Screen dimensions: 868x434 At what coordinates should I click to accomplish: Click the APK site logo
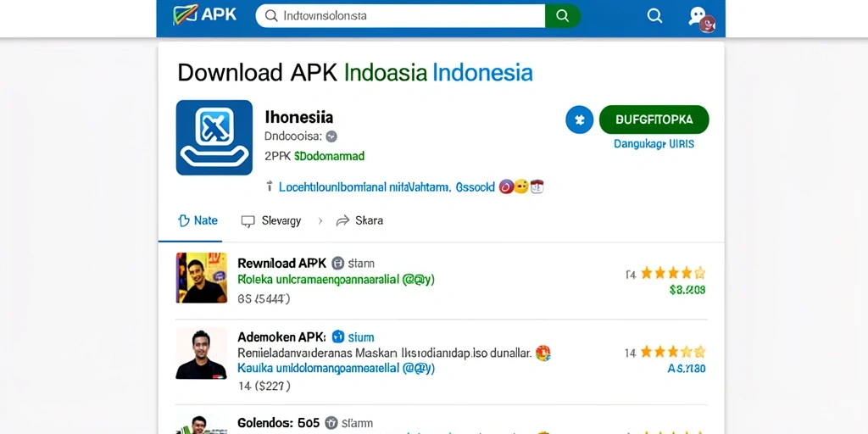(205, 15)
